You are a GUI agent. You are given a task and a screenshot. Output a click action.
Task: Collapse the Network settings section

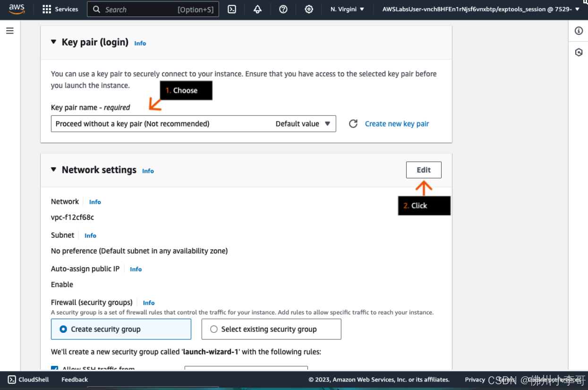pos(54,170)
